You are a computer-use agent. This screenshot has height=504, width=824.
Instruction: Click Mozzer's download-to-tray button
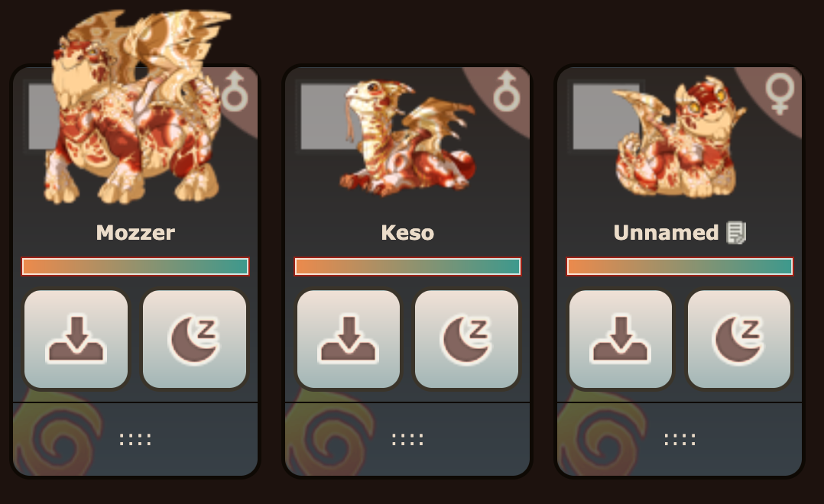coord(76,339)
